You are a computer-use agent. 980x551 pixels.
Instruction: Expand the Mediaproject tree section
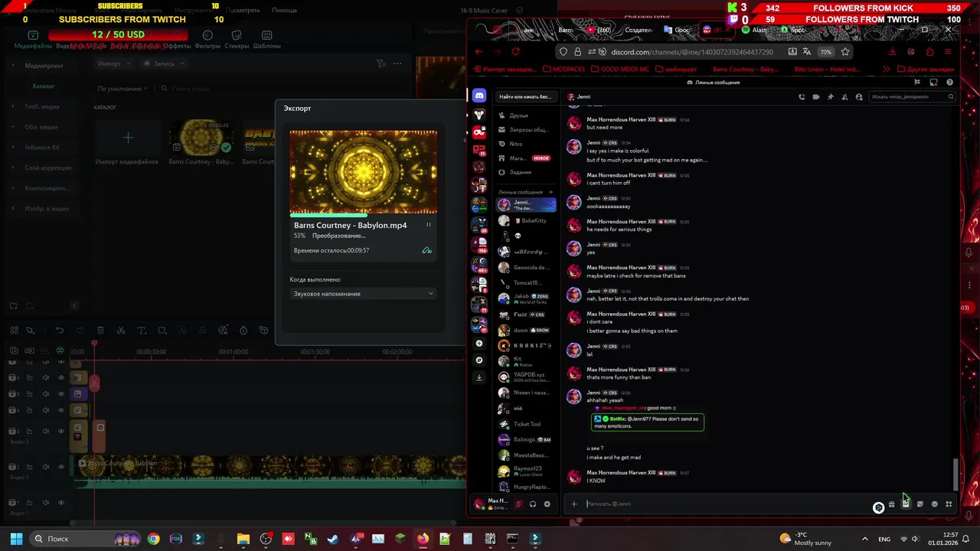(13, 66)
